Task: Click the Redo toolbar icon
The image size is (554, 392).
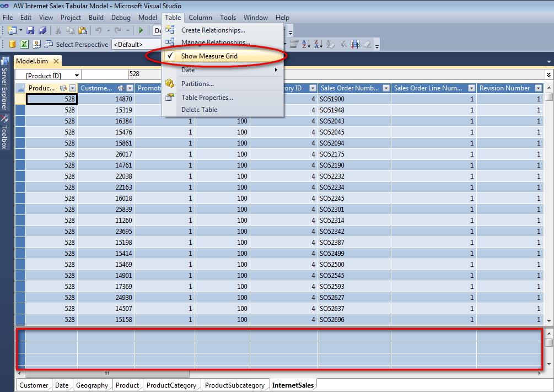Action: [x=117, y=30]
